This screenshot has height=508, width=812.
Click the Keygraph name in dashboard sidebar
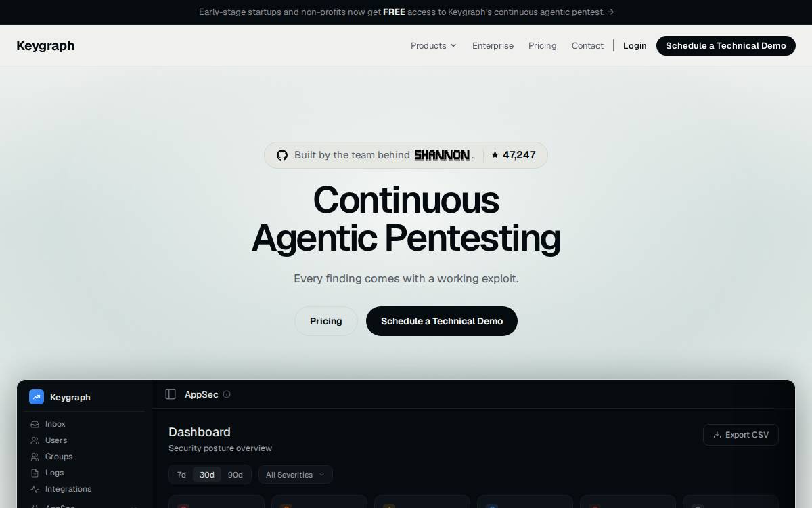(70, 398)
